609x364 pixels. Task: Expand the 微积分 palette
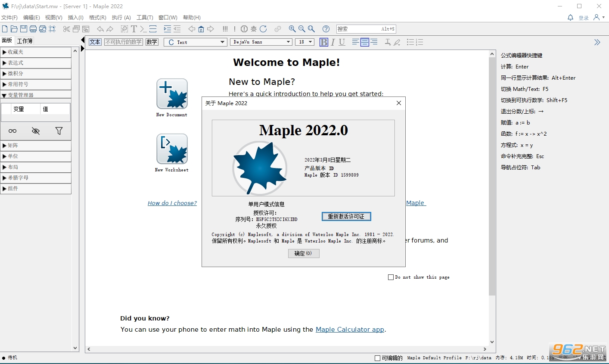coord(36,73)
